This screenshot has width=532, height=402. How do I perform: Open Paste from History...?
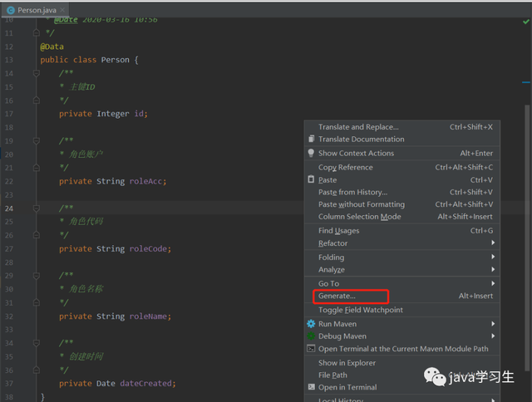[402, 192]
